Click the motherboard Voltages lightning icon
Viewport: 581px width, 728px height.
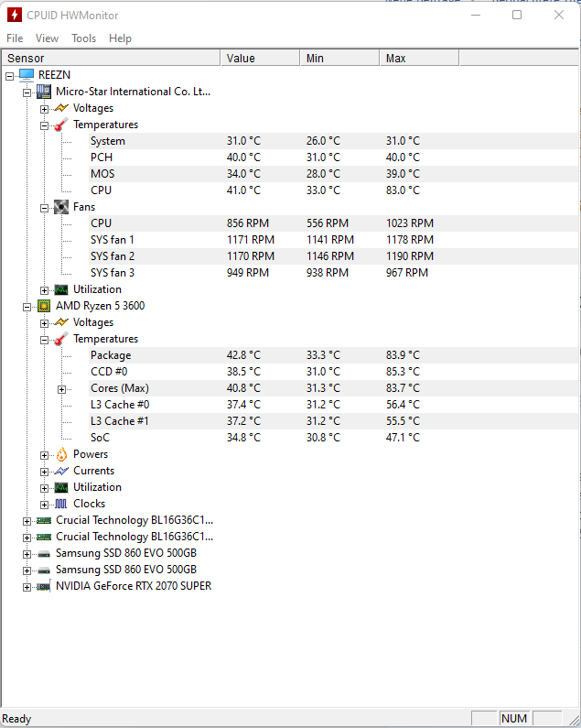point(61,108)
